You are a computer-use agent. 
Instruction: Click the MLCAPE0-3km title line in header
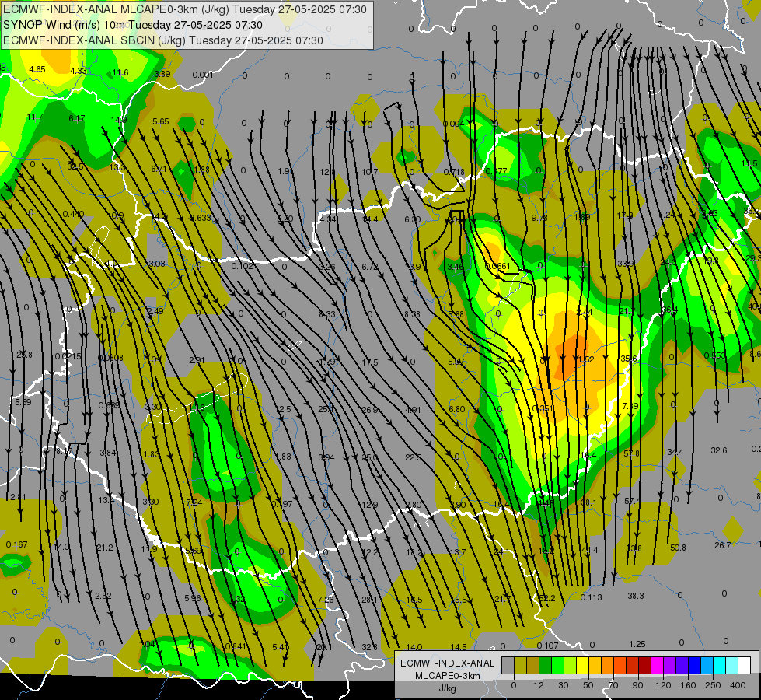185,9
